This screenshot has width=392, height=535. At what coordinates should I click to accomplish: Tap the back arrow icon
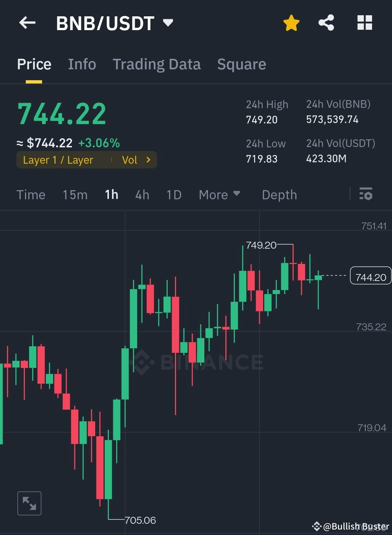[x=27, y=23]
